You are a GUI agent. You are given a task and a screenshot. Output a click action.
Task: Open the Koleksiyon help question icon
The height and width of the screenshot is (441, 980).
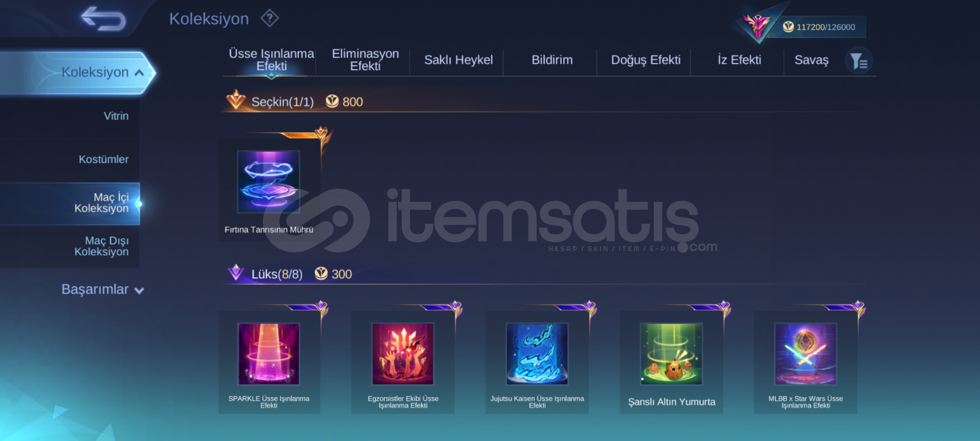(269, 18)
